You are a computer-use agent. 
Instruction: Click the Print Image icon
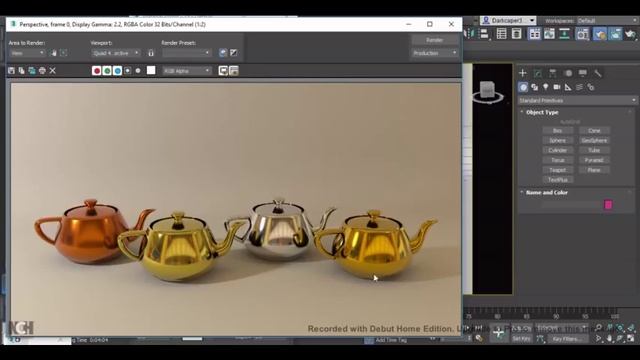tap(42, 71)
